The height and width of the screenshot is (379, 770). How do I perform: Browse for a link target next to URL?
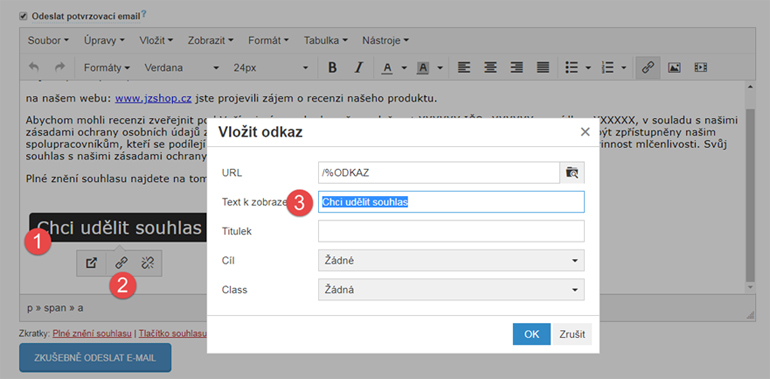pos(572,173)
